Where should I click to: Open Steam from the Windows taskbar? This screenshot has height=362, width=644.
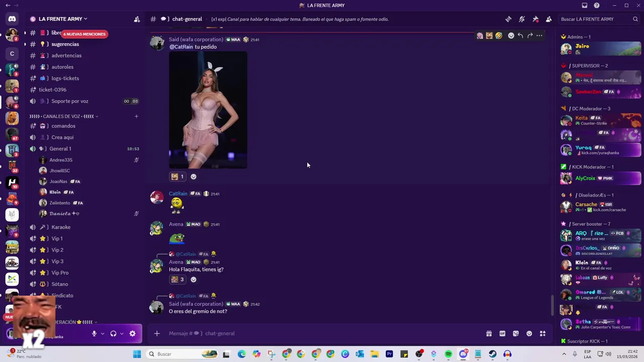[493, 354]
